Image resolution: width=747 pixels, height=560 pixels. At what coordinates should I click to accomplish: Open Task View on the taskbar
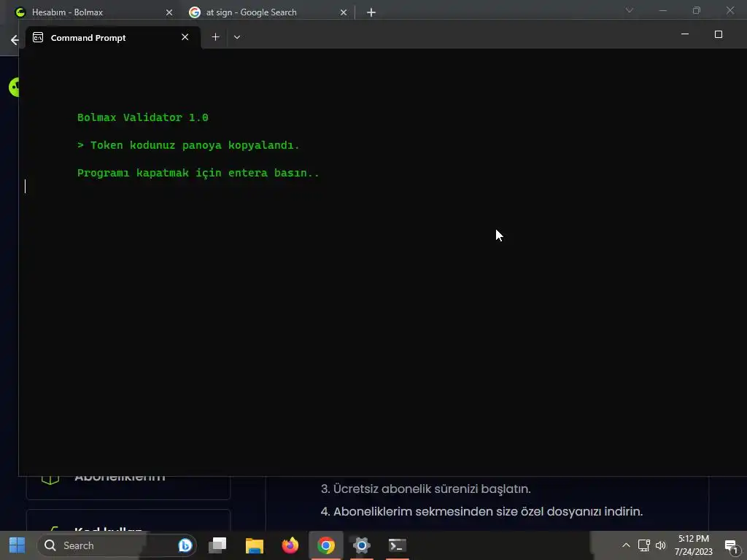tap(217, 545)
